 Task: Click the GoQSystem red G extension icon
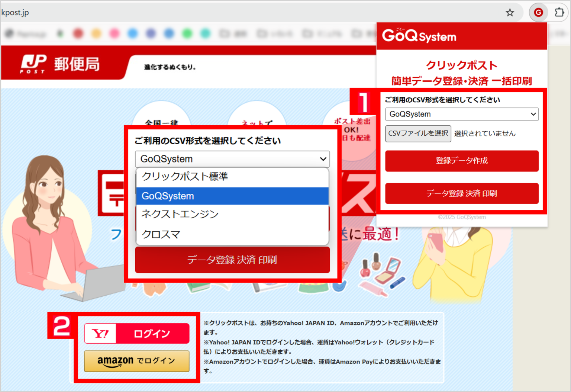(x=538, y=12)
